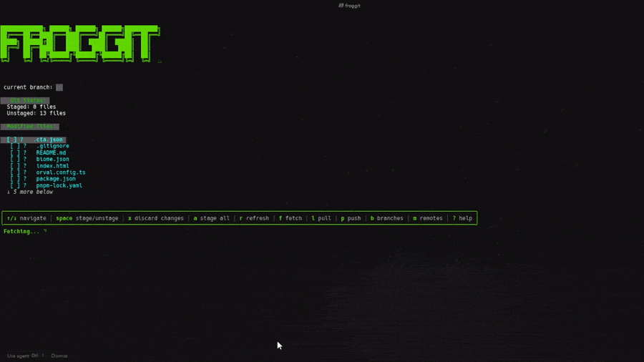Toggle the checkbox for README.md

tap(15, 152)
